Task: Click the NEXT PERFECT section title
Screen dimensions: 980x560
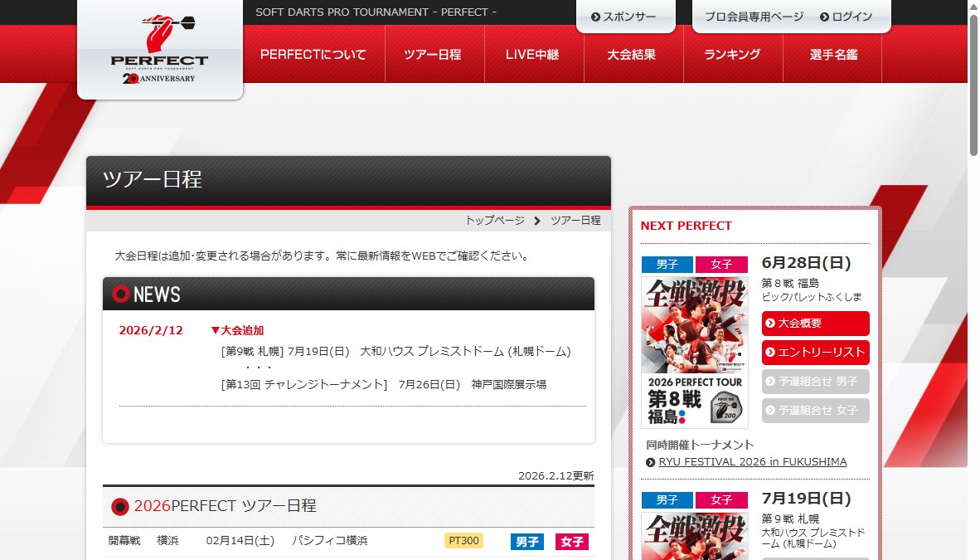Action: 686,226
